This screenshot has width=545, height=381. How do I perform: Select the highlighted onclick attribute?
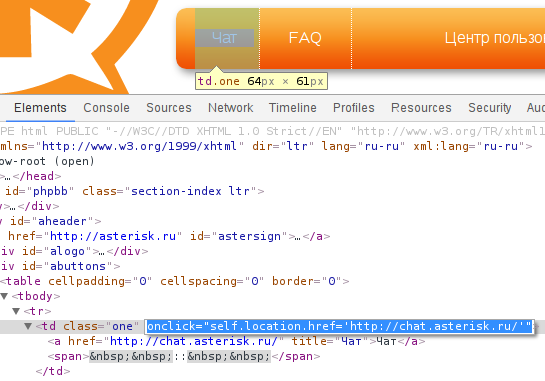[339, 326]
